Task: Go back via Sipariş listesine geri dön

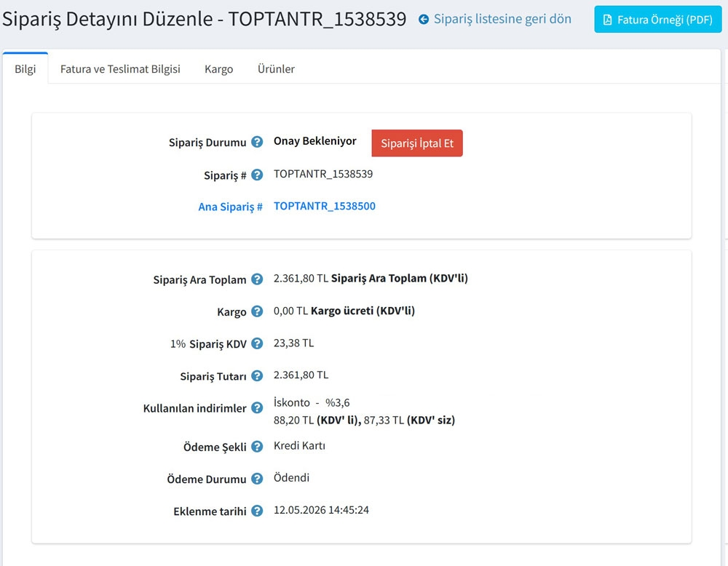Action: [x=502, y=19]
